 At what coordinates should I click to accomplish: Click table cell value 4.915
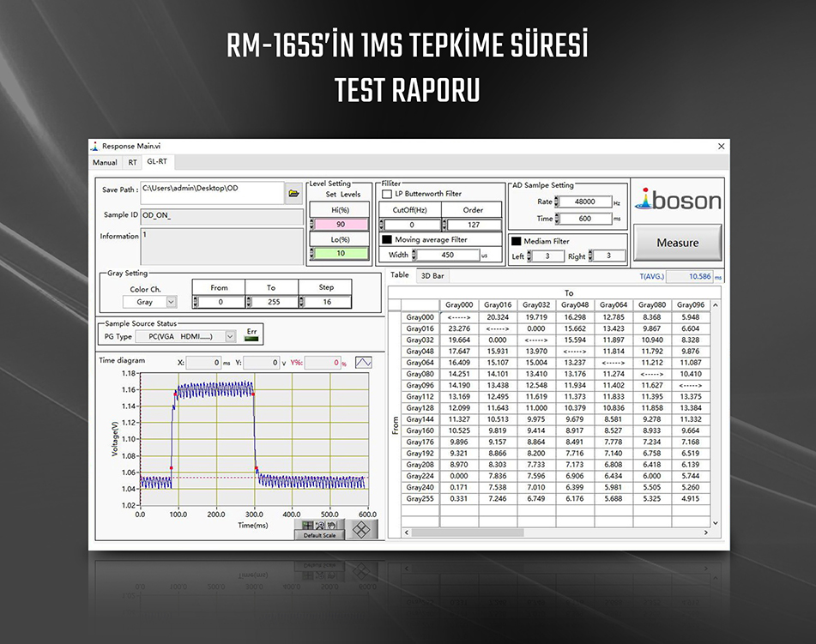[x=691, y=499]
